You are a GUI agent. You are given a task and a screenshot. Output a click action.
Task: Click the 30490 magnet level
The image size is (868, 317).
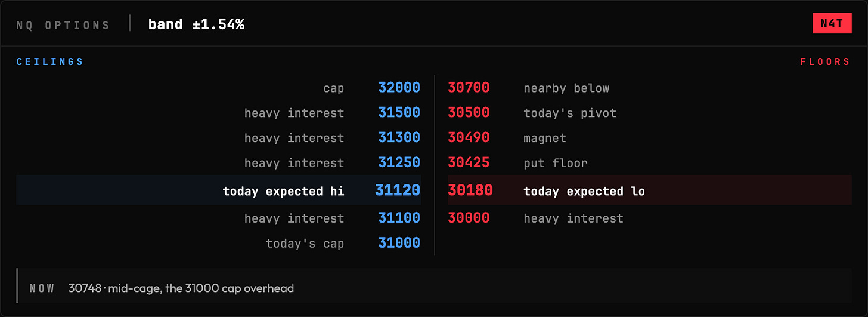(x=469, y=138)
